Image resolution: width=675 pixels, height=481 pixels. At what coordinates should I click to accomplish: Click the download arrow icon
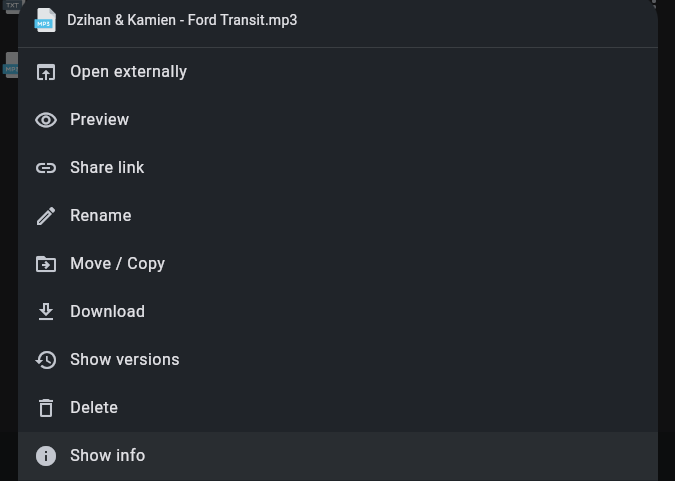[x=46, y=312]
